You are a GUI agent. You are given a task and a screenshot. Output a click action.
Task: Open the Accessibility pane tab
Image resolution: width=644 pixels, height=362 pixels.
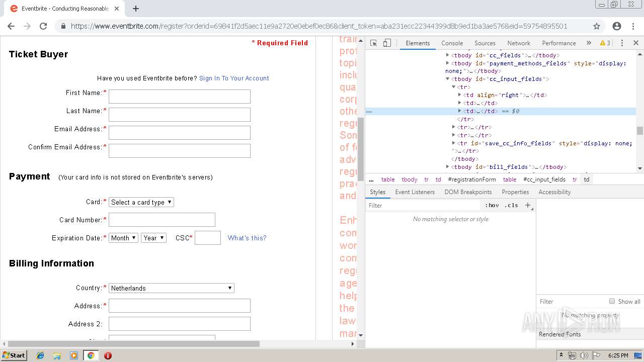click(x=554, y=192)
